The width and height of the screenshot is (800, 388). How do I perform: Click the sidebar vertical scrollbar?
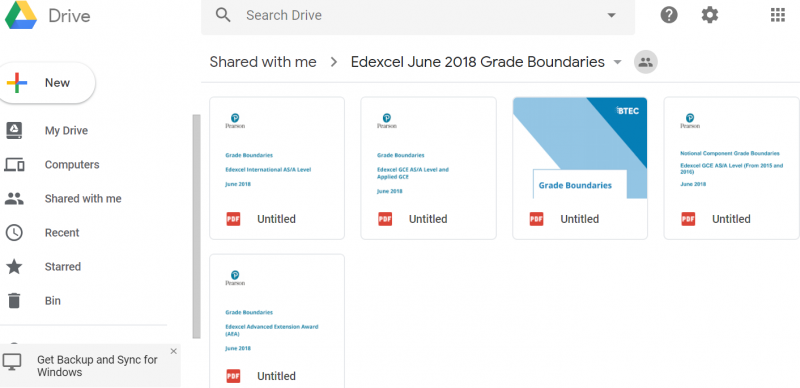tap(196, 226)
